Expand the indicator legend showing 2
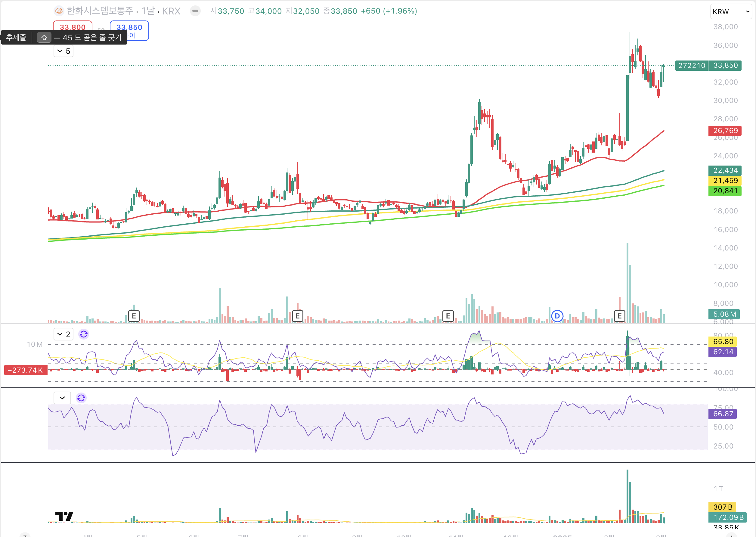The width and height of the screenshot is (756, 537). (64, 334)
